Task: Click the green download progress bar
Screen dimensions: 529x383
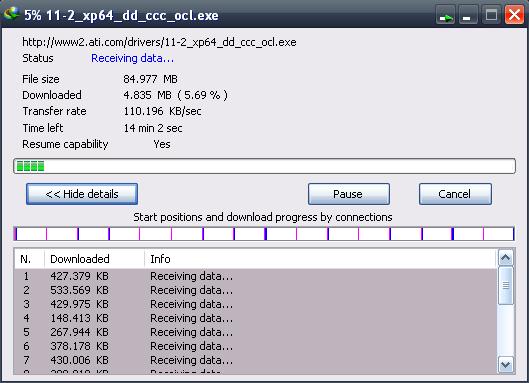Action: click(x=264, y=166)
